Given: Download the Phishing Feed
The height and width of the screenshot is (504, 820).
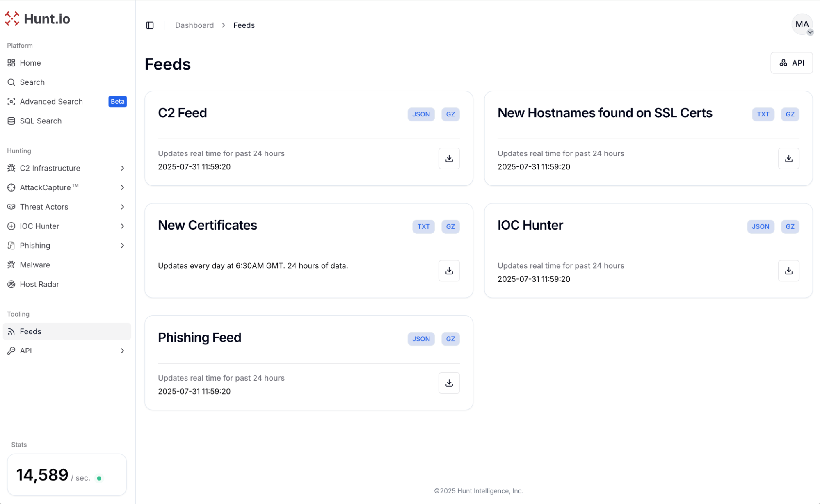Looking at the screenshot, I should click(449, 383).
